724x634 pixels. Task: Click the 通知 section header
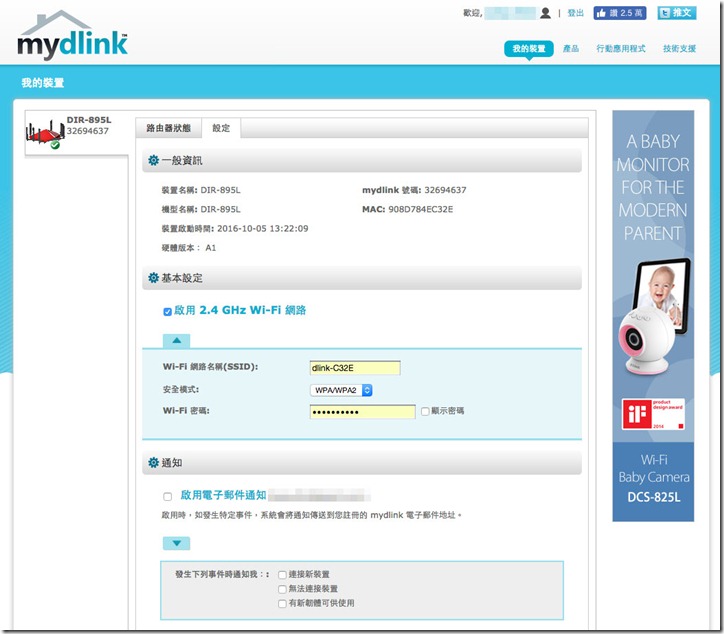(x=362, y=463)
